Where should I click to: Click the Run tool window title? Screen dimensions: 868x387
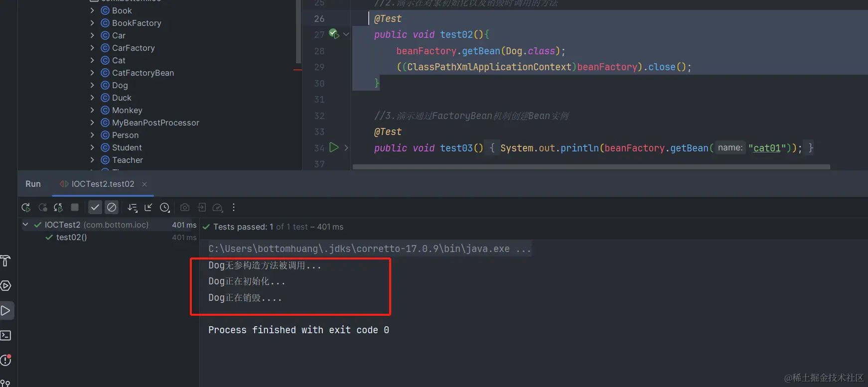pos(33,184)
